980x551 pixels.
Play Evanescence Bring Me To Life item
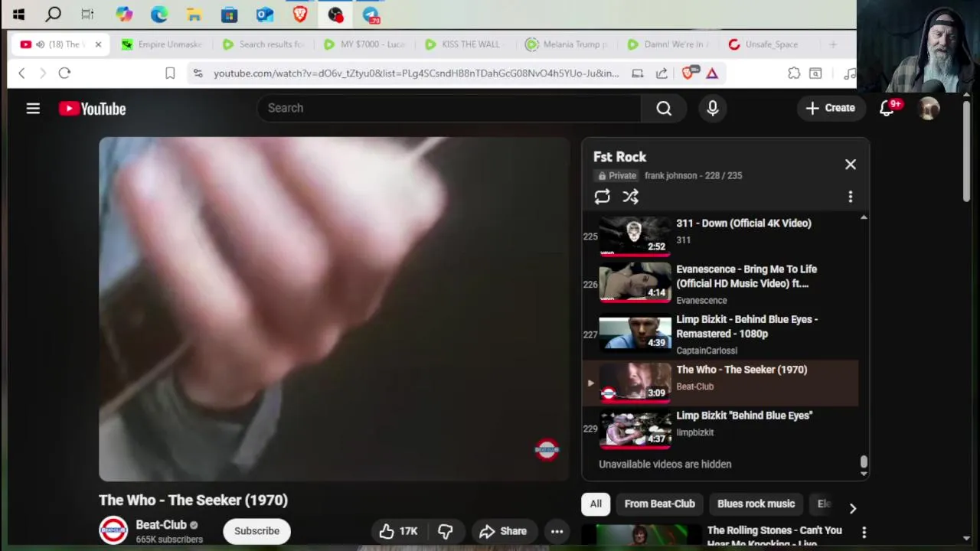pos(720,284)
